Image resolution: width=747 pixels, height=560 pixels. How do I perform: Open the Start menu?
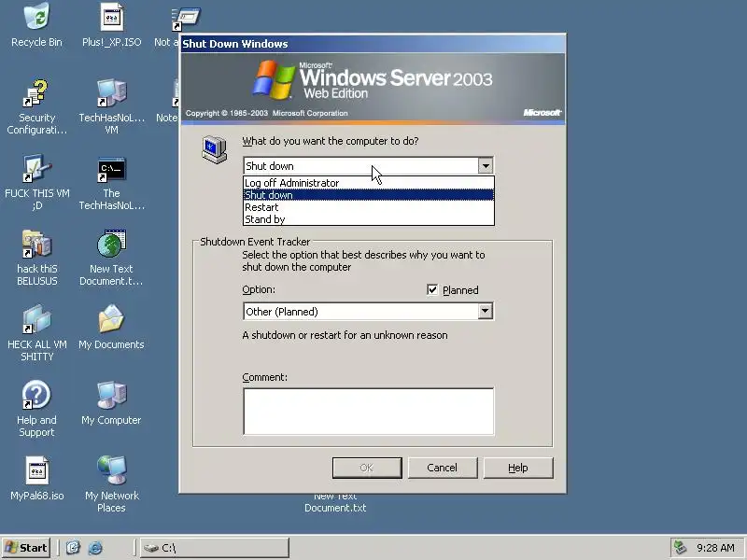[x=27, y=548]
